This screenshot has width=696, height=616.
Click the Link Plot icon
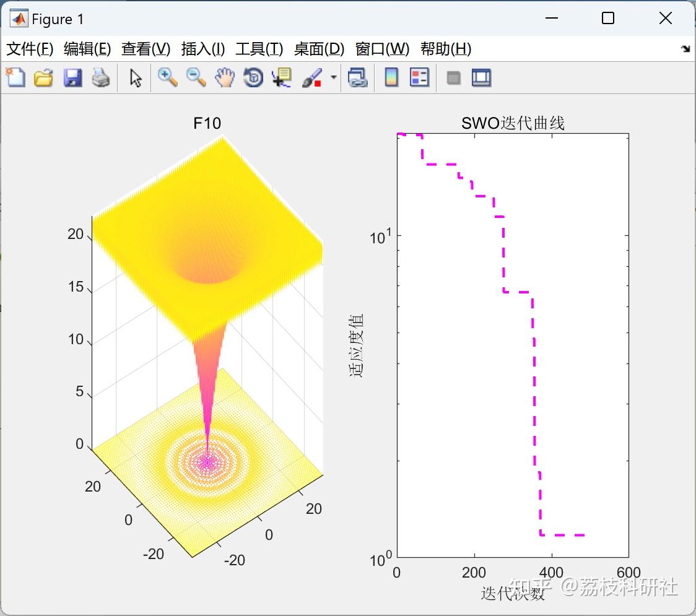click(x=358, y=77)
